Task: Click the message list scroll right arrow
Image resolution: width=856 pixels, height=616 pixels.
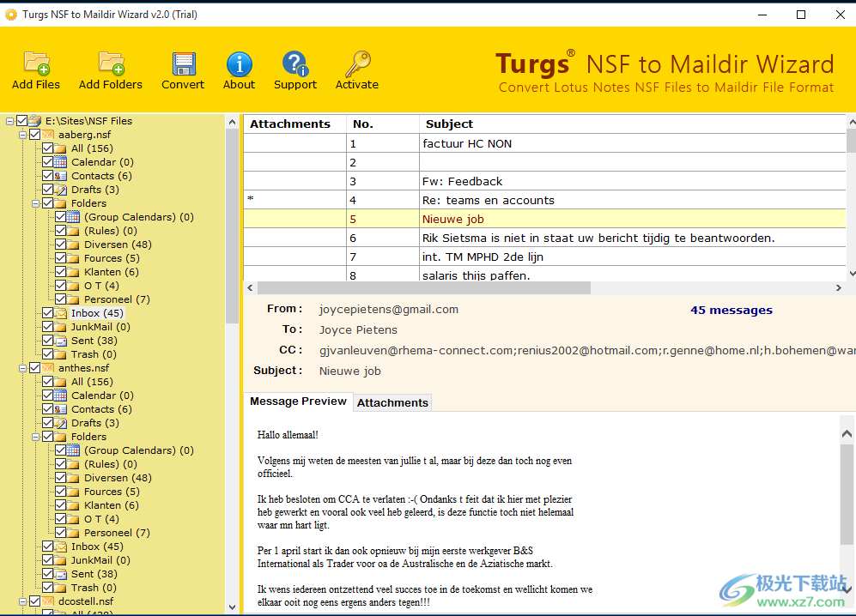Action: [x=839, y=287]
